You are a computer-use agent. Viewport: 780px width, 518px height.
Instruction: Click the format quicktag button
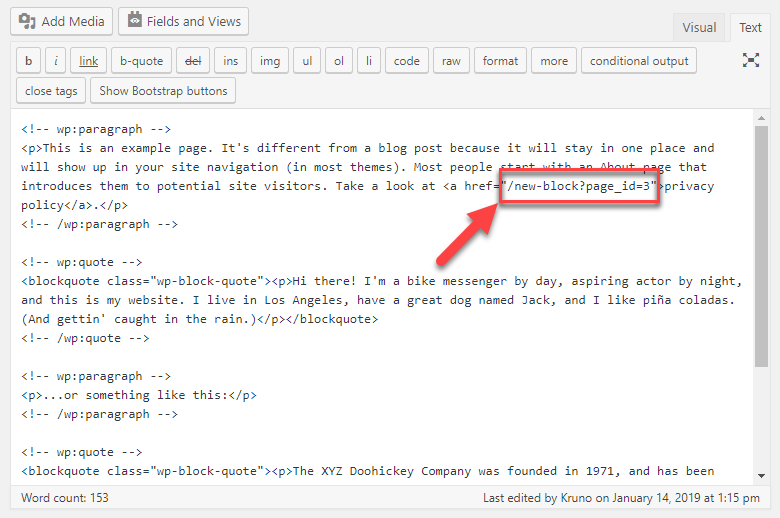[x=500, y=61]
